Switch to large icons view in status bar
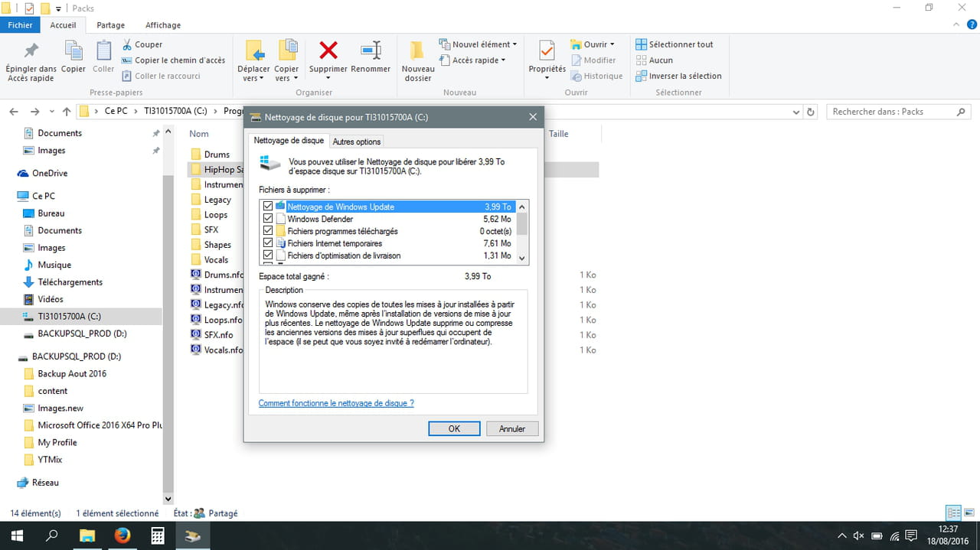980x550 pixels. pyautogui.click(x=969, y=513)
